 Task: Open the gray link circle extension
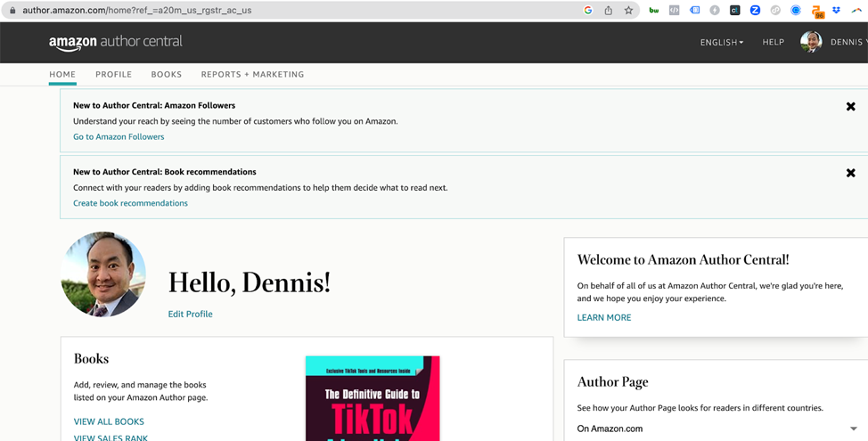775,10
